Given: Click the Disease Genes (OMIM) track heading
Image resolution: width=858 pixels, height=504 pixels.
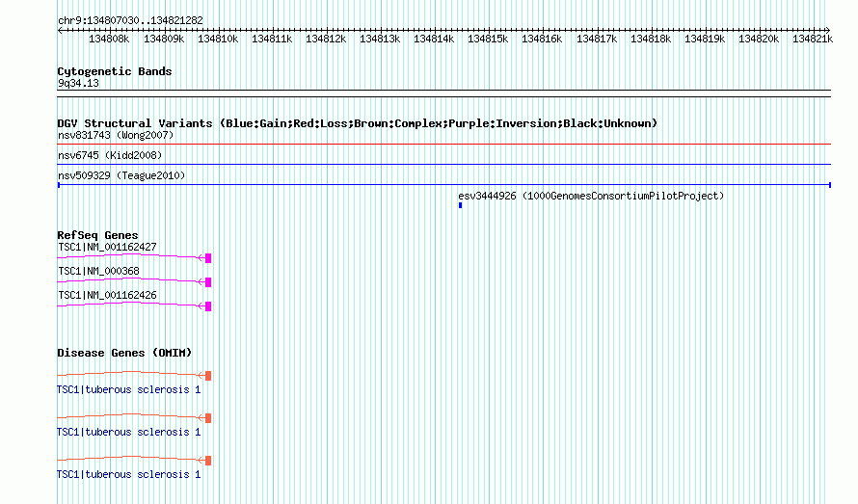Looking at the screenshot, I should [124, 353].
